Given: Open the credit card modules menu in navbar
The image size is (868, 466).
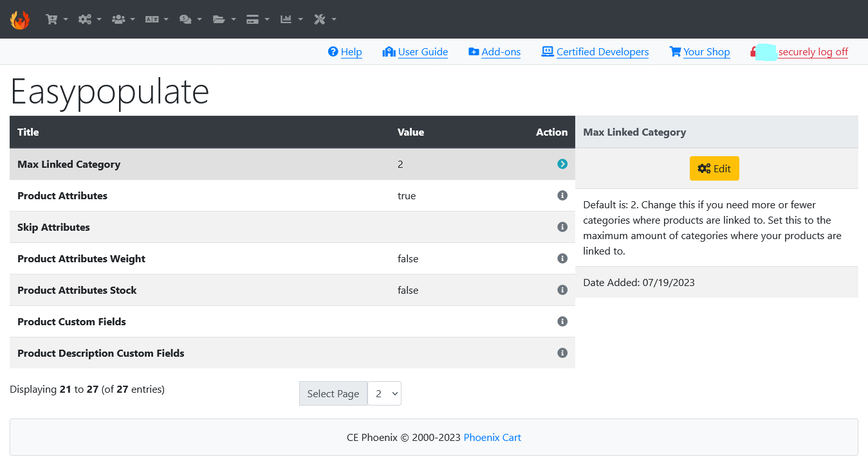Looking at the screenshot, I should pos(257,19).
